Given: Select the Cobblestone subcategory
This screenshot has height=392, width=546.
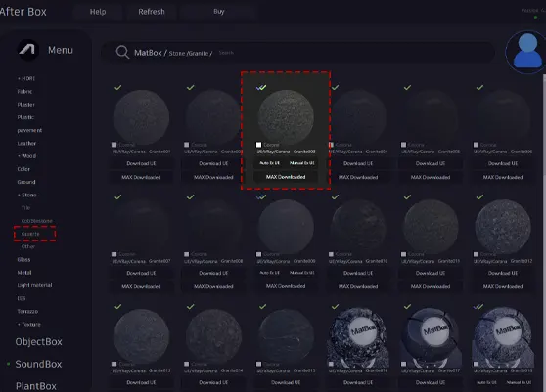Looking at the screenshot, I should tap(37, 221).
